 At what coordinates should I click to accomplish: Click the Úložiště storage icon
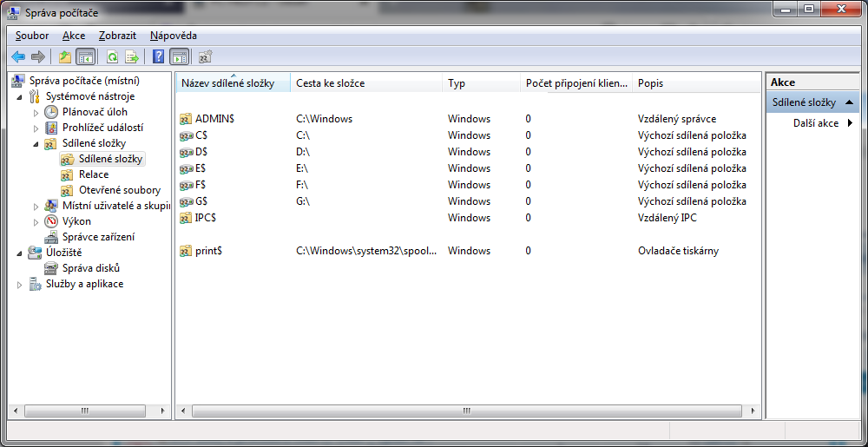(x=35, y=253)
